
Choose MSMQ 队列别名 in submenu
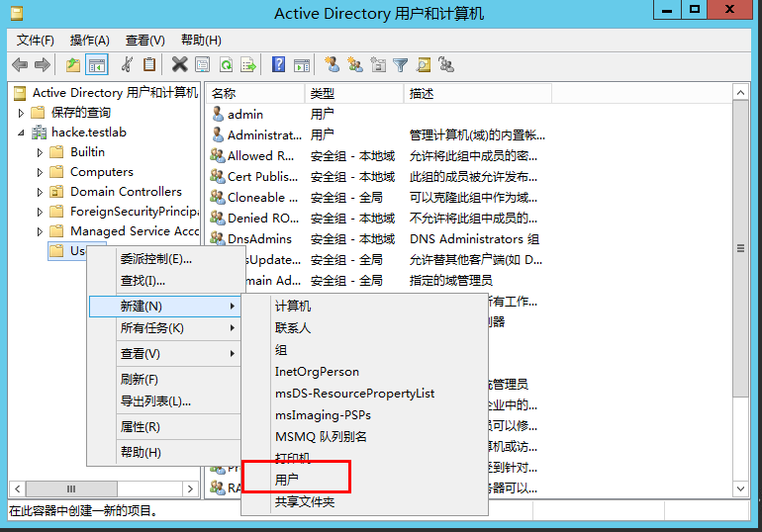[364, 436]
